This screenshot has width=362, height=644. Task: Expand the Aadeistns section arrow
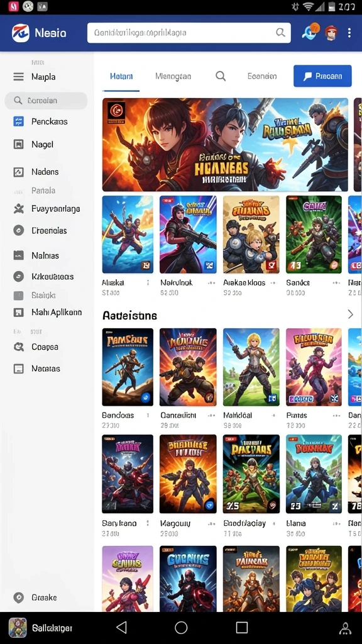(350, 314)
